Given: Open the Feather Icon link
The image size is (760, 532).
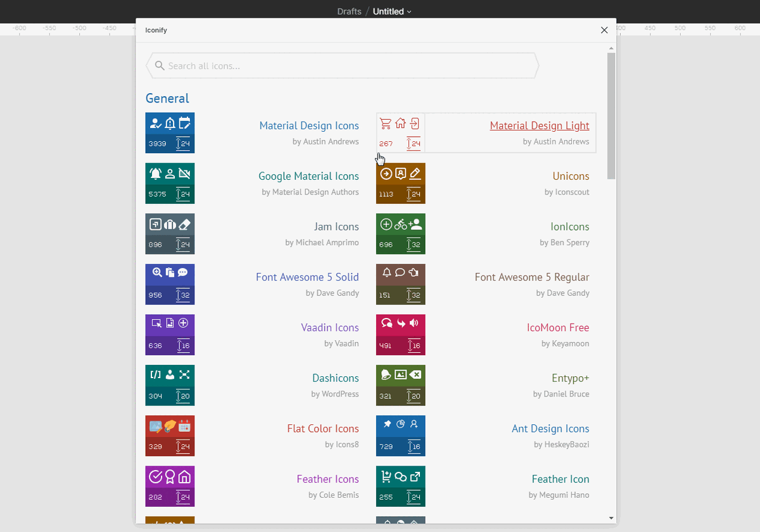Looking at the screenshot, I should tap(560, 479).
